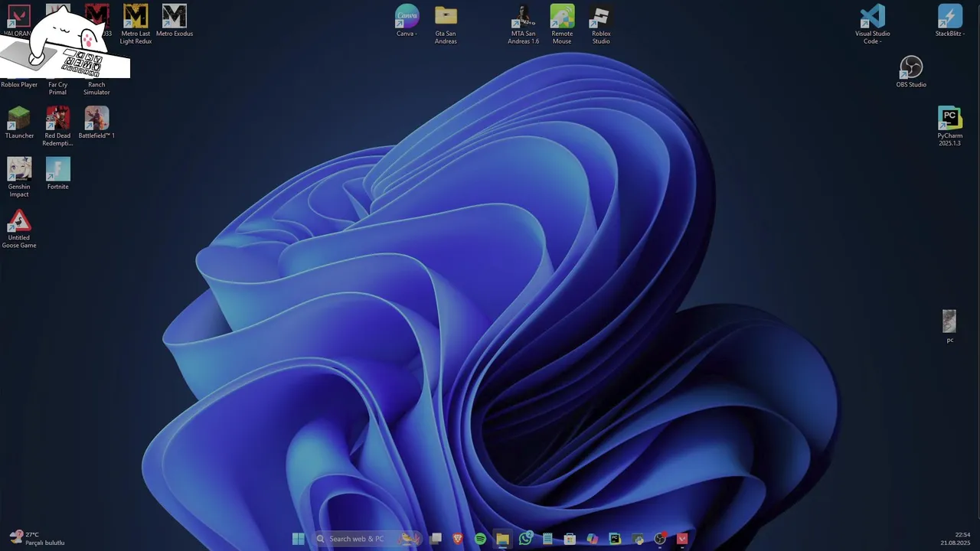
Task: Open Microsoft 365 Copilot taskbar icon
Action: (592, 539)
